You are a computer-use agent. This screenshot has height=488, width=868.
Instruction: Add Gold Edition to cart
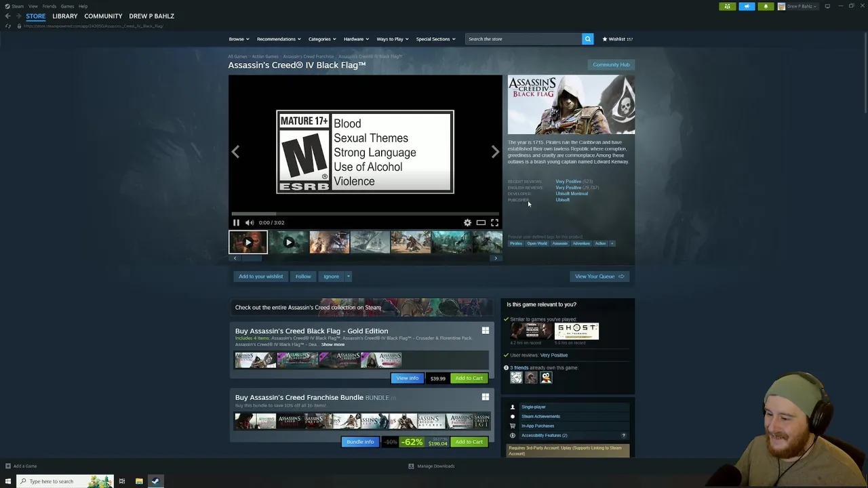pyautogui.click(x=469, y=378)
